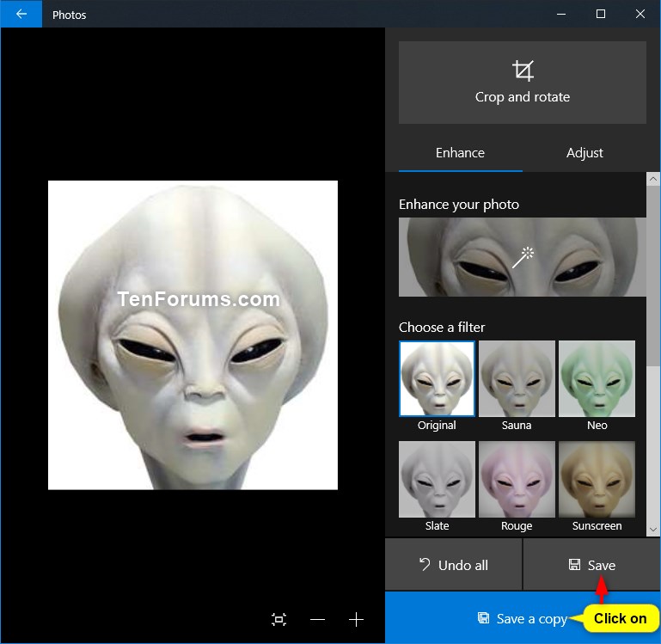Viewport: 661px width, 644px height.
Task: Click the fit-to-window icon
Action: [278, 619]
